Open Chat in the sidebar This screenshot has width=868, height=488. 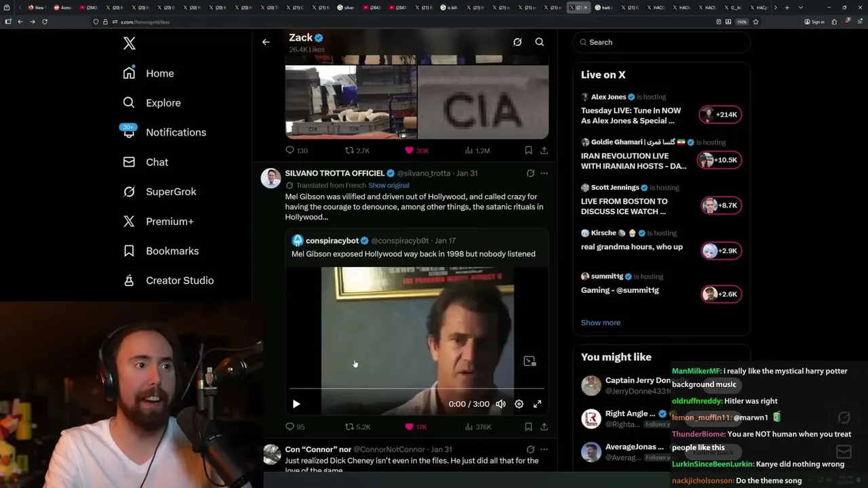pos(145,163)
